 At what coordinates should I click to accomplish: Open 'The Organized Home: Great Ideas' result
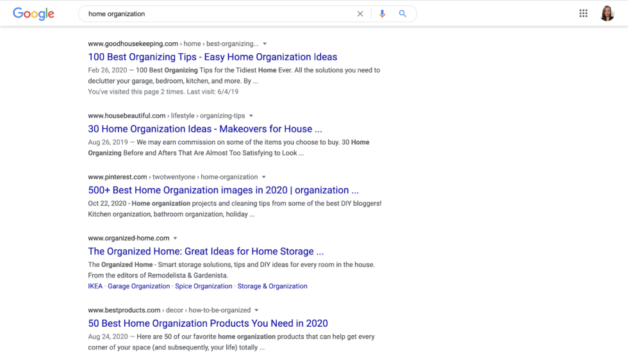[x=206, y=251]
